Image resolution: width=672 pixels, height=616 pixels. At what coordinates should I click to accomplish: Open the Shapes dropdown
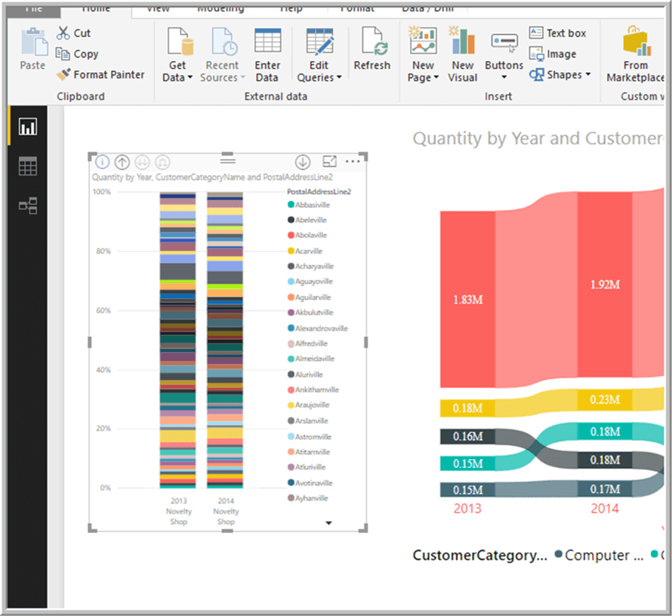pos(559,75)
